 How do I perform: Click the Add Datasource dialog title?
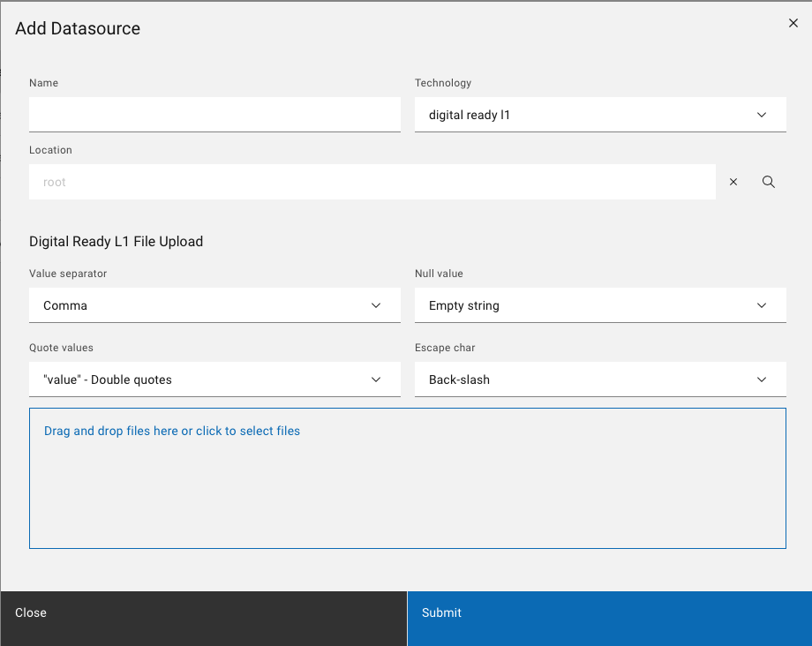click(x=78, y=28)
